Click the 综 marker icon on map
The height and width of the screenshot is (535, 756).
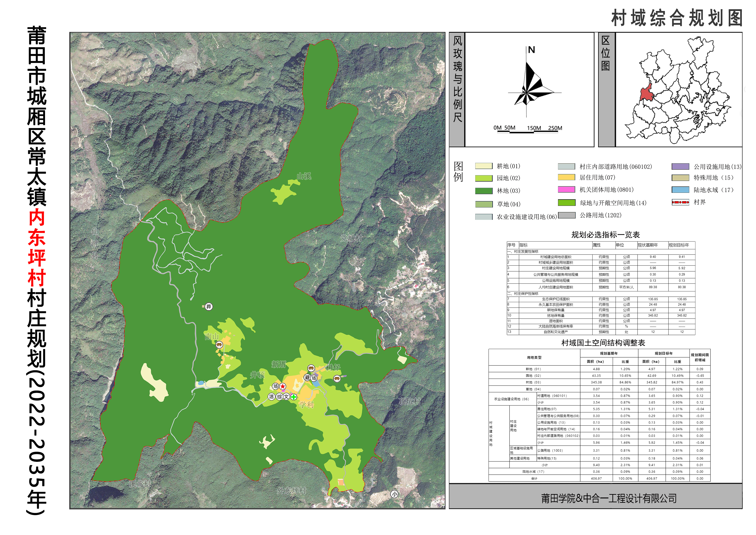(280, 397)
